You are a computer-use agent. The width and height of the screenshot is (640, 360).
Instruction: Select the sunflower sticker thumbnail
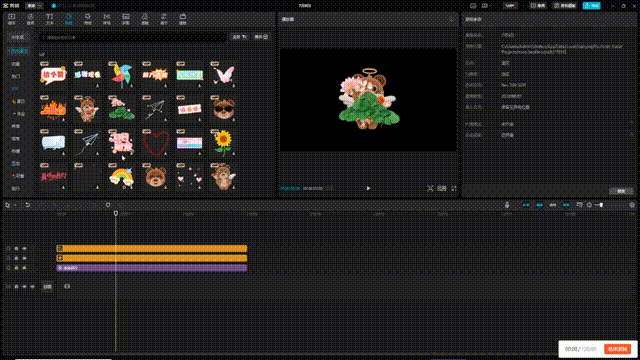223,143
